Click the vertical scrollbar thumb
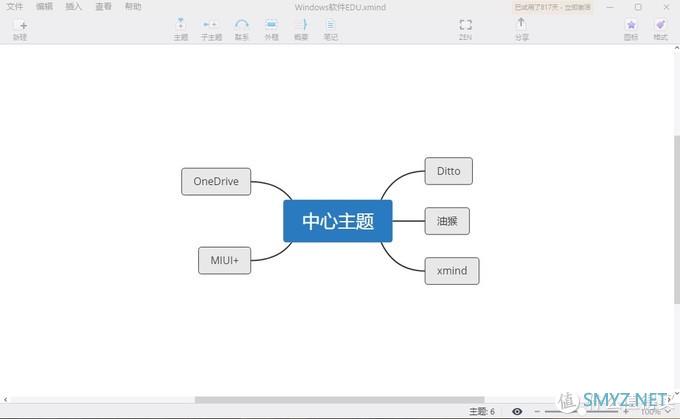Viewport: 680px width, 419px height. point(677,219)
